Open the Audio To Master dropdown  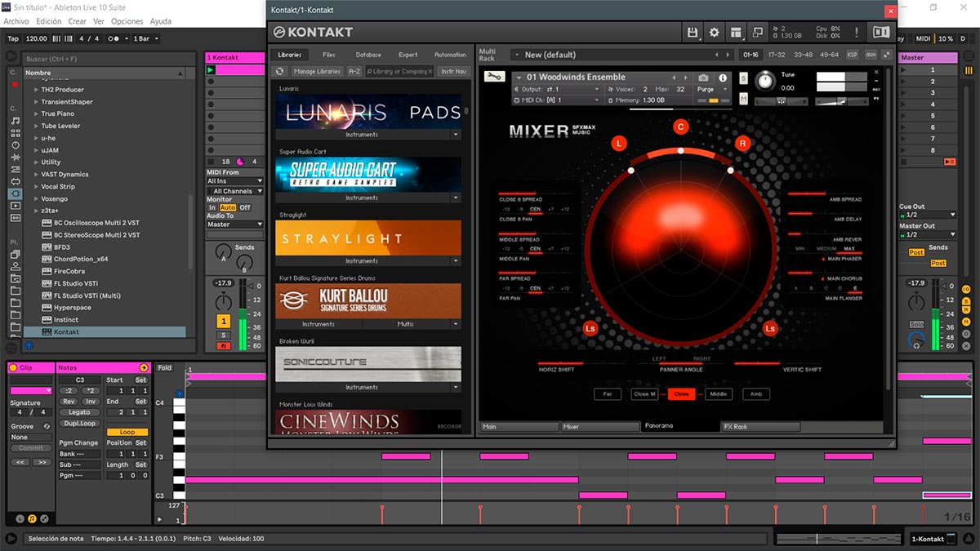(x=235, y=224)
